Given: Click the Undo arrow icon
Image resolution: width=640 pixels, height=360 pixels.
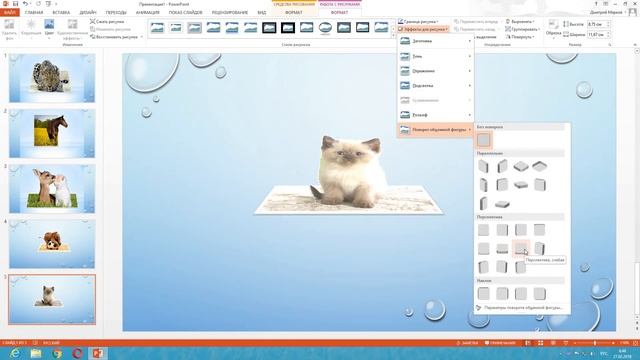Looking at the screenshot, I should (x=25, y=4).
